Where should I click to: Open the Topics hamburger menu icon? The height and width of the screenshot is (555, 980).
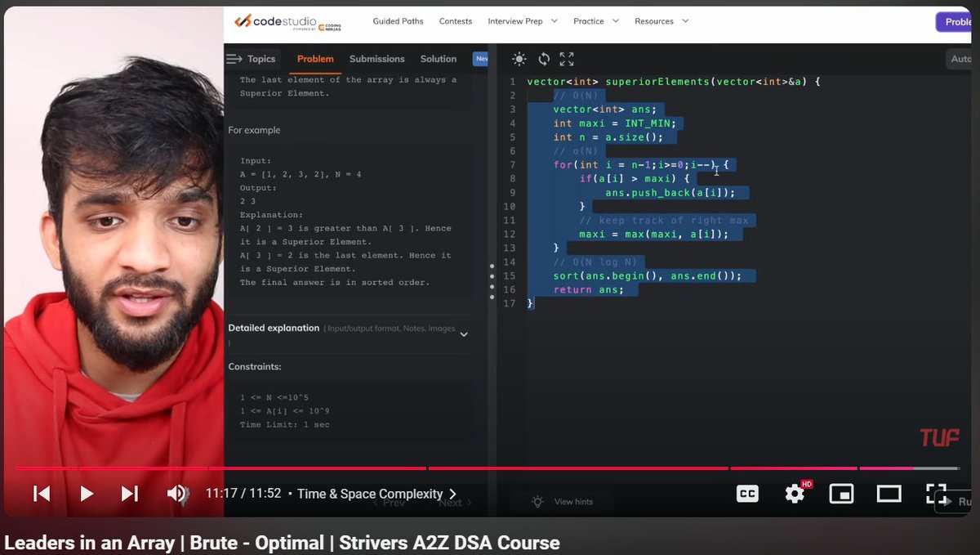coord(234,59)
